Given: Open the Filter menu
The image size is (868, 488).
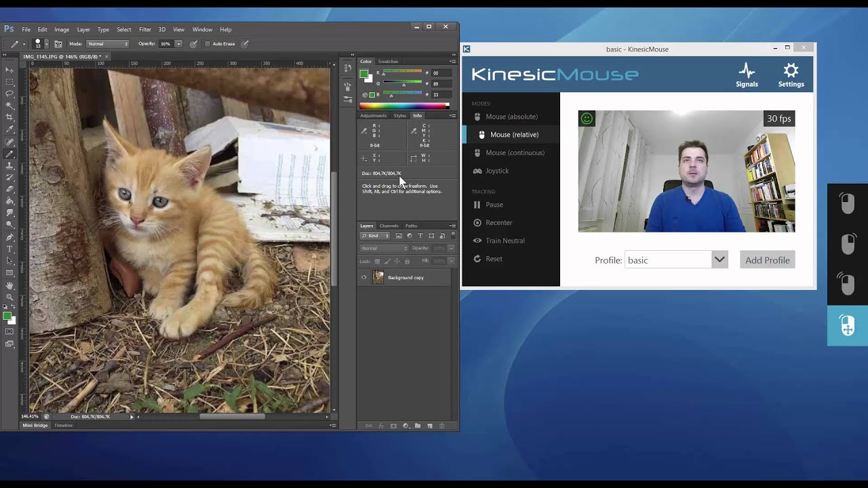Looking at the screenshot, I should click(x=145, y=30).
